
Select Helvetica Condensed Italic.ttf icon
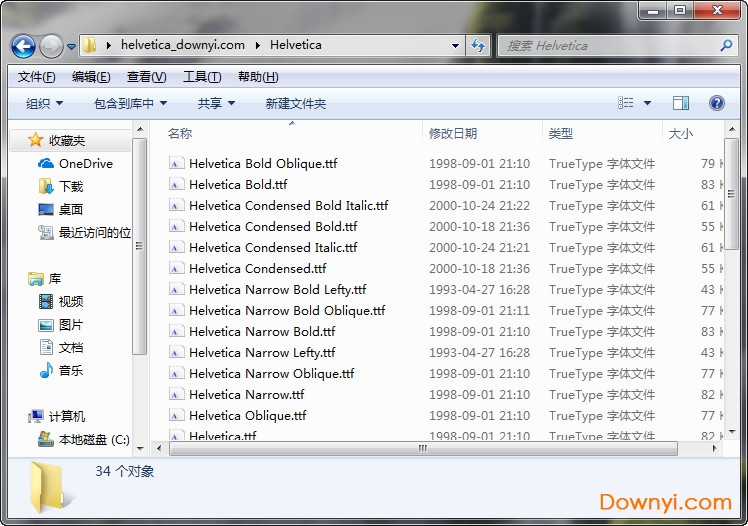pos(176,247)
